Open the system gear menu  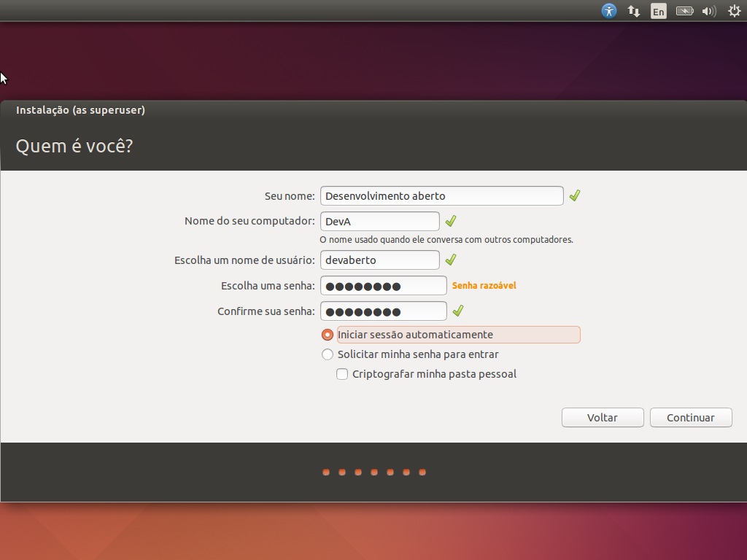(x=735, y=11)
